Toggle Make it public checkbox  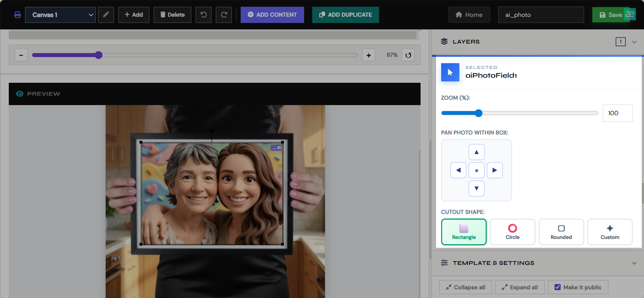click(x=558, y=287)
